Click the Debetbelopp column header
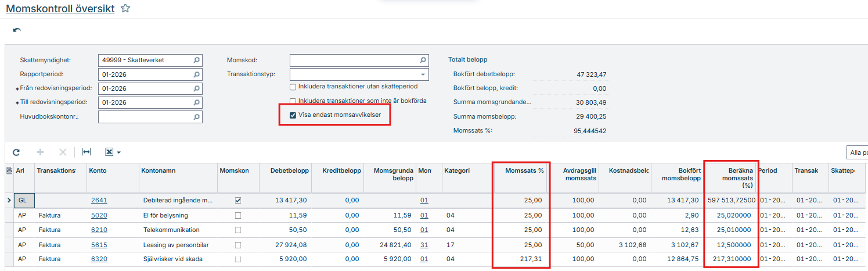Image resolution: width=868 pixels, height=271 pixels. (x=289, y=171)
